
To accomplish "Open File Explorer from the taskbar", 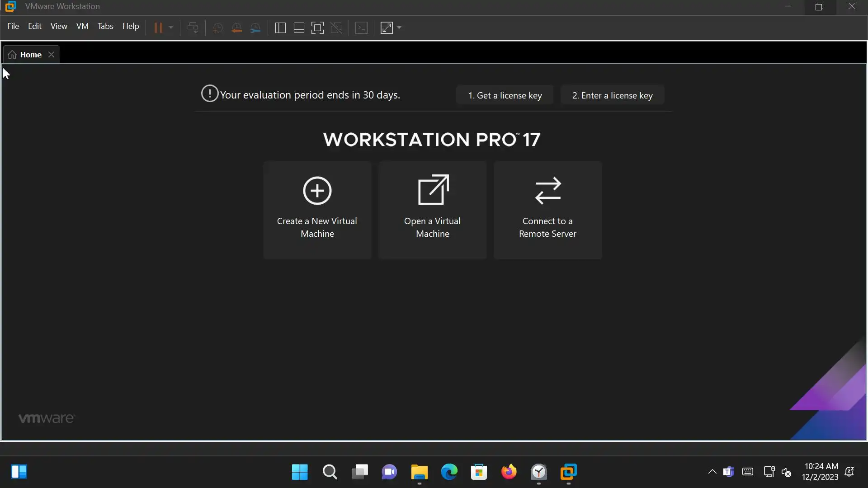I will (x=419, y=472).
